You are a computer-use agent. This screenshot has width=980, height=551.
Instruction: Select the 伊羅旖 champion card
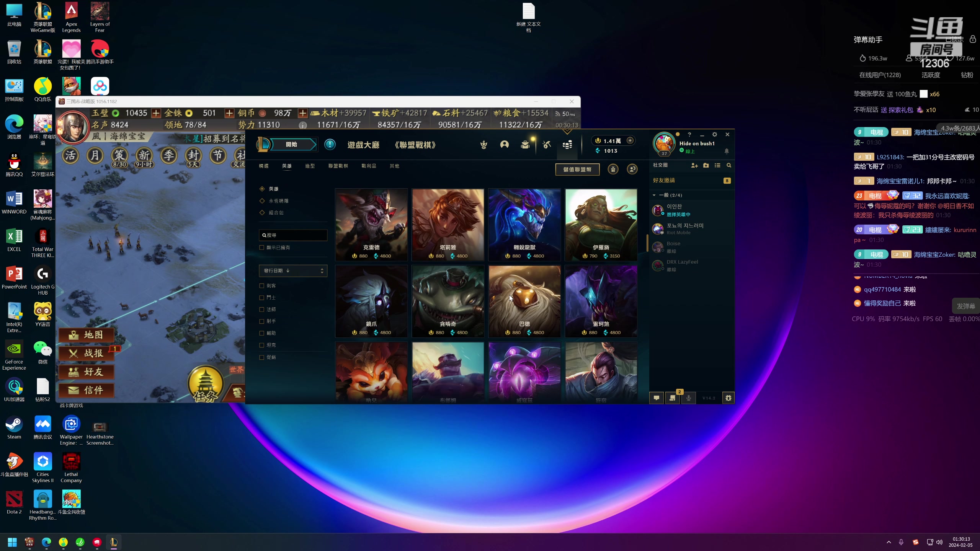pos(601,225)
